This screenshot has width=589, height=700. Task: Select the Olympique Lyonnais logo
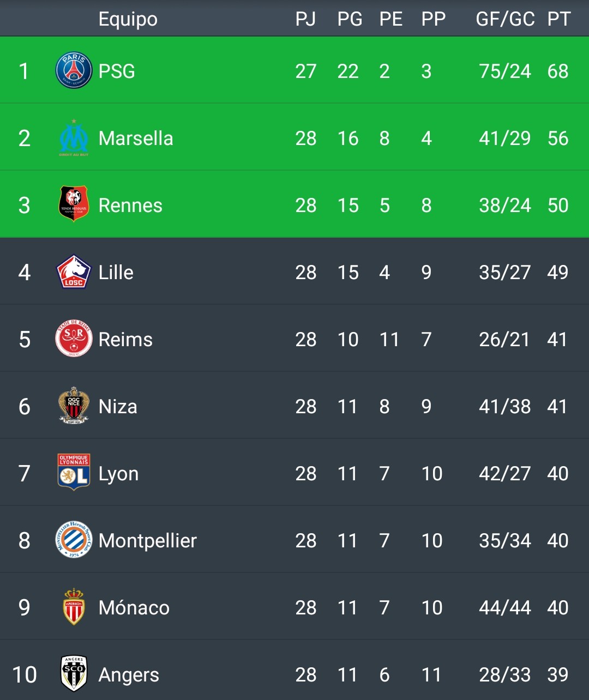[x=74, y=473]
